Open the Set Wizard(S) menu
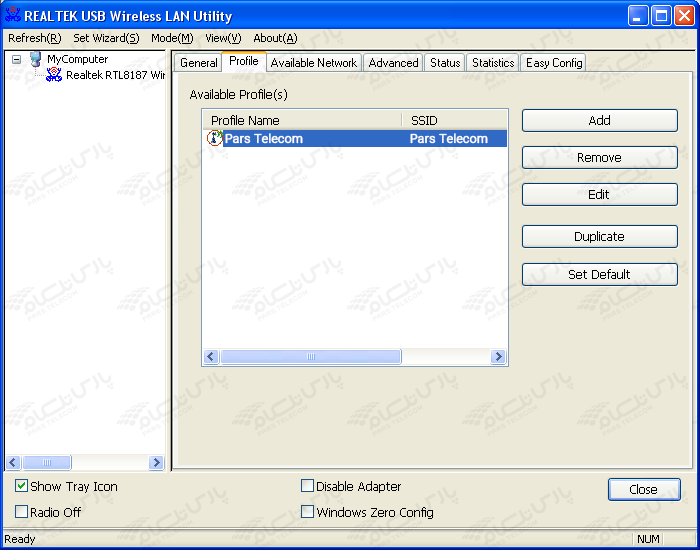 106,38
